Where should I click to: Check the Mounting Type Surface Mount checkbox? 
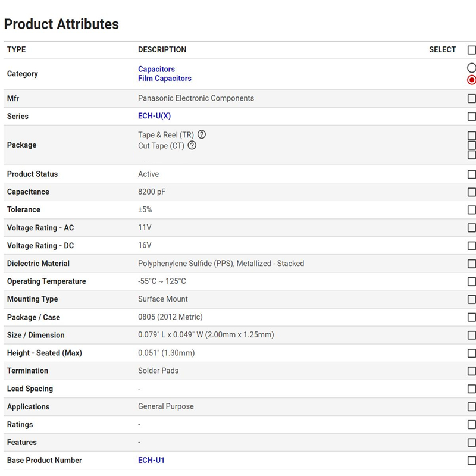pos(472,299)
